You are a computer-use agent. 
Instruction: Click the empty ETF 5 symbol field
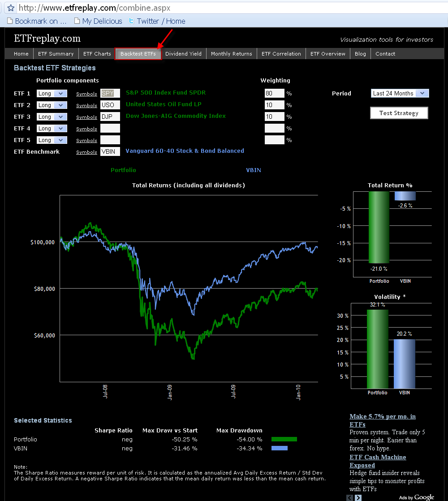coord(110,140)
